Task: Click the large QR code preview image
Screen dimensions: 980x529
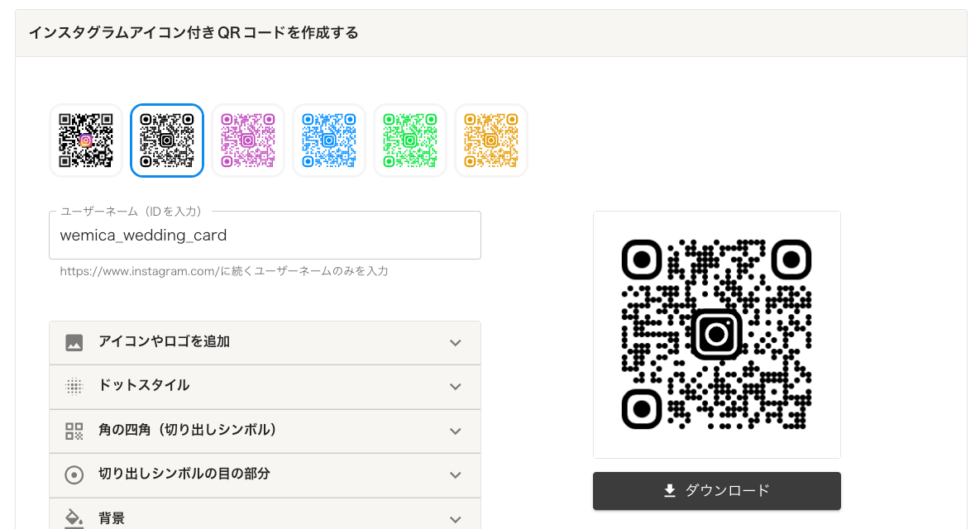Action: pos(716,334)
